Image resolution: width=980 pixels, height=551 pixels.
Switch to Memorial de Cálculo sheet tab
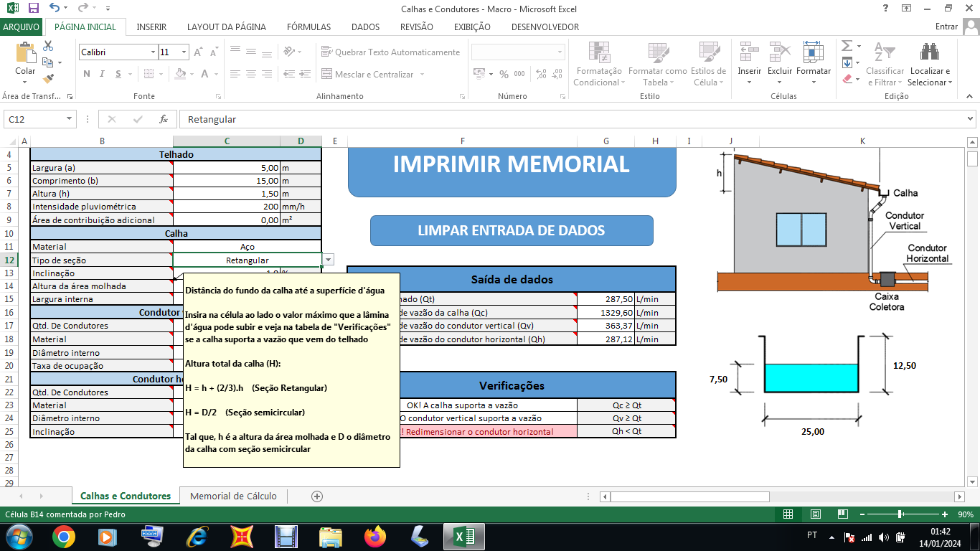tap(233, 496)
